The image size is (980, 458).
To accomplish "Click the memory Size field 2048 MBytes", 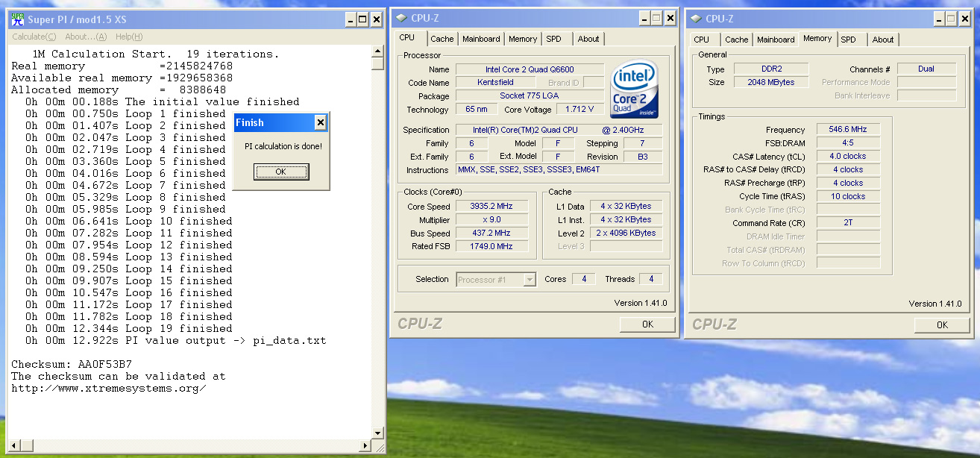I will point(770,82).
